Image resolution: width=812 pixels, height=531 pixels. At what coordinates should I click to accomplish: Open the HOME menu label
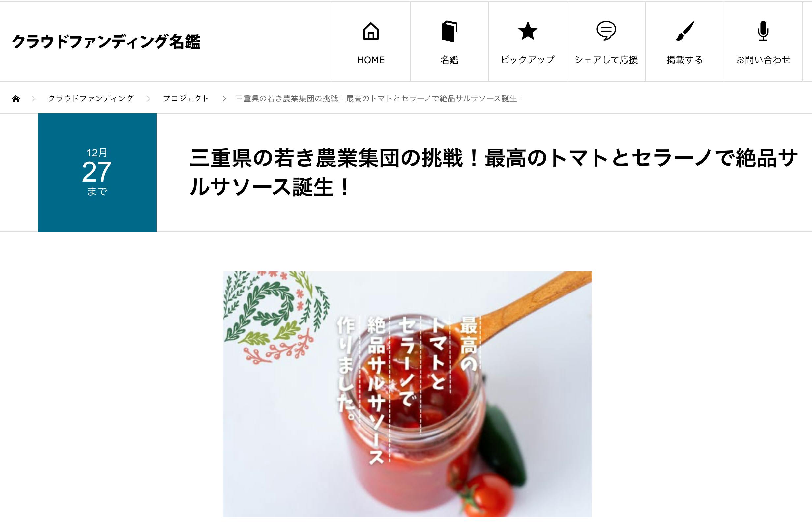371,60
